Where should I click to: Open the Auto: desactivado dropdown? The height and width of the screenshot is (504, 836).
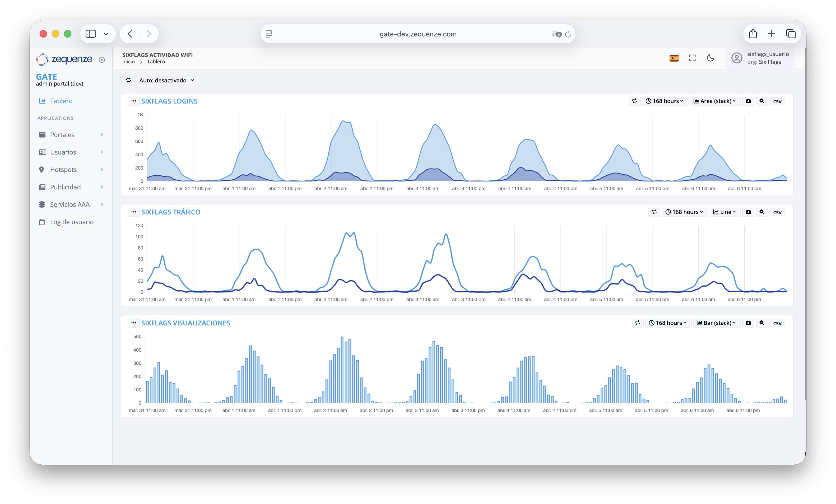click(x=166, y=80)
